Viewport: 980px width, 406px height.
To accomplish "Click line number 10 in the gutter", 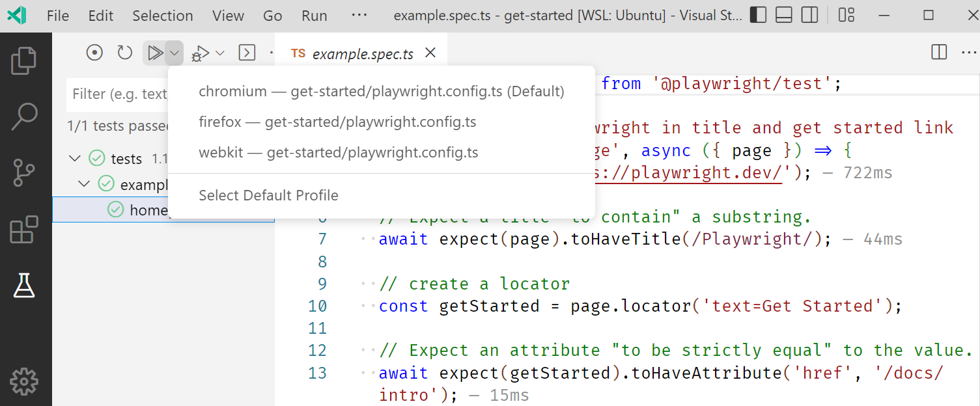I will click(317, 306).
